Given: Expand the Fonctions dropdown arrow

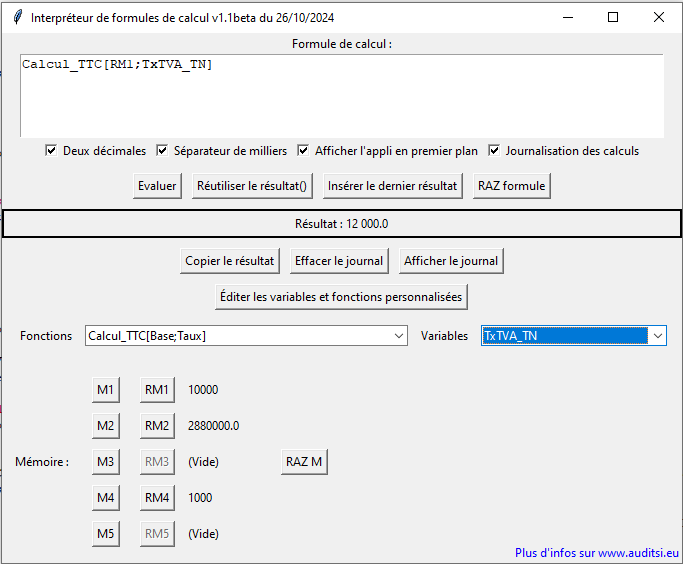Looking at the screenshot, I should pyautogui.click(x=399, y=336).
